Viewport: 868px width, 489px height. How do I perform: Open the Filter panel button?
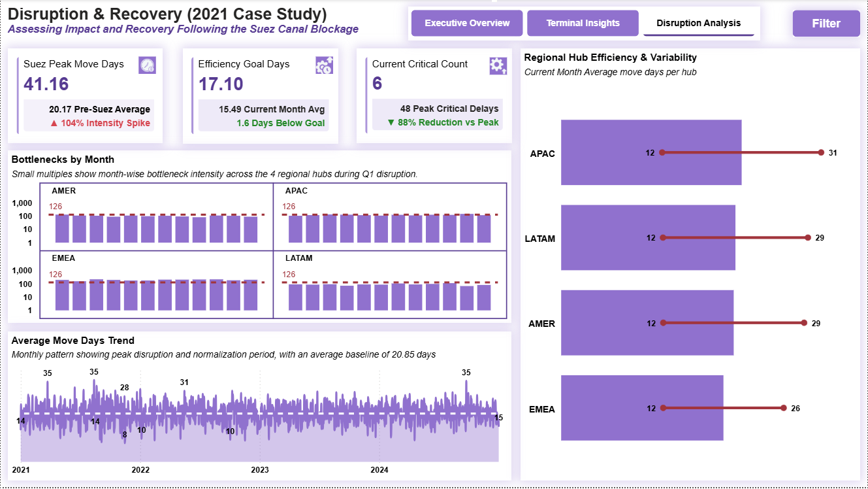pyautogui.click(x=826, y=24)
